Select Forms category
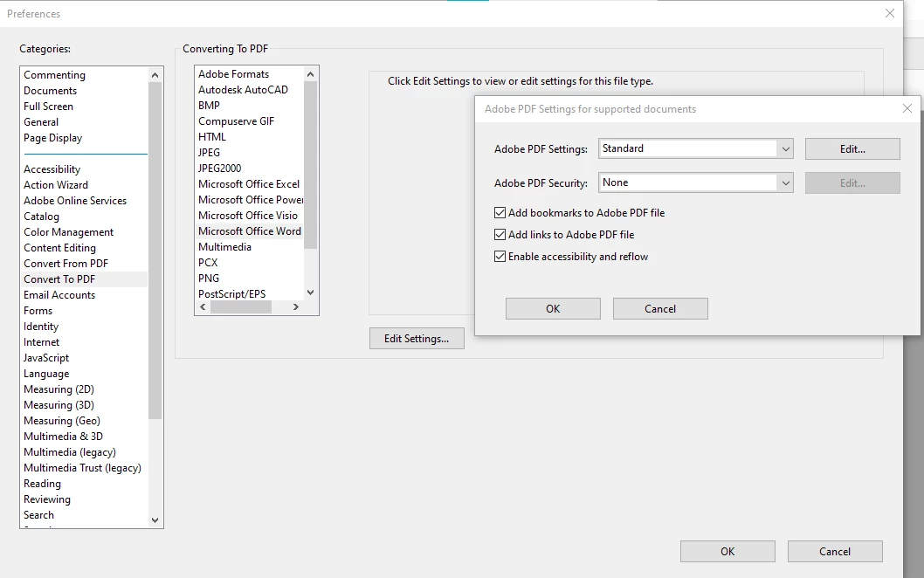Image resolution: width=924 pixels, height=578 pixels. point(38,311)
